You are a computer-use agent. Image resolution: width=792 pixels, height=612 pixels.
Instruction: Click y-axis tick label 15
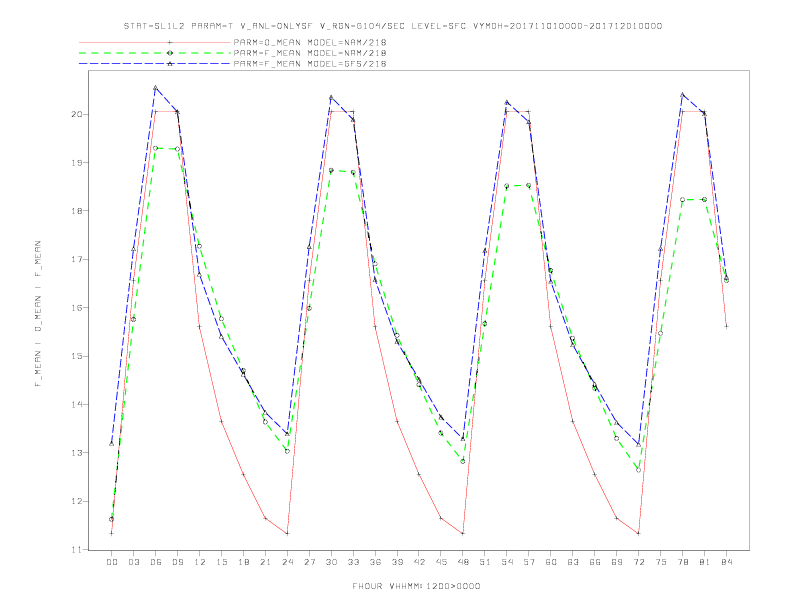(x=77, y=356)
